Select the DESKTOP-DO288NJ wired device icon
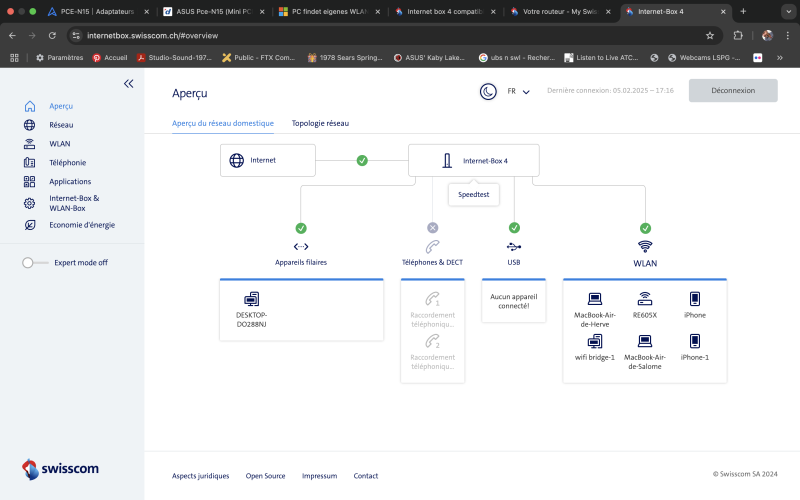 point(251,299)
